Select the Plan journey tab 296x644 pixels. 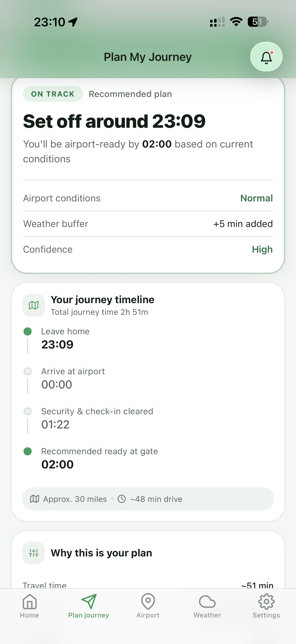tap(89, 606)
